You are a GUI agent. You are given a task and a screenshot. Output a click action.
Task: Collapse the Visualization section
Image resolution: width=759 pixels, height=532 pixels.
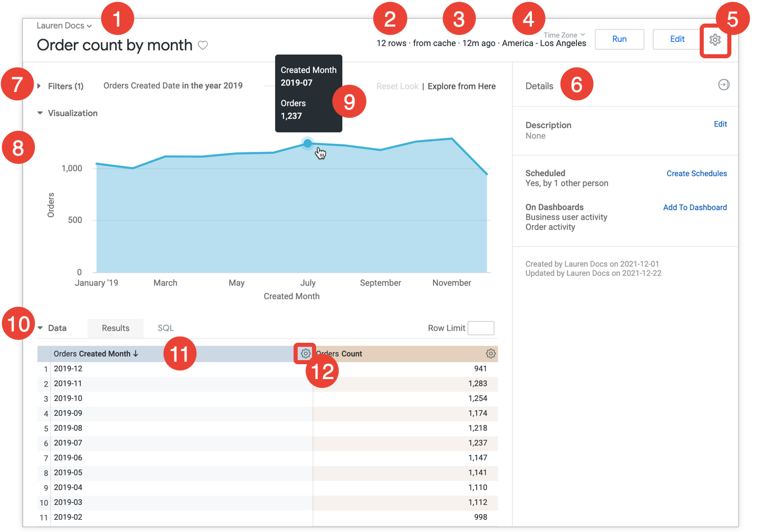tap(40, 113)
